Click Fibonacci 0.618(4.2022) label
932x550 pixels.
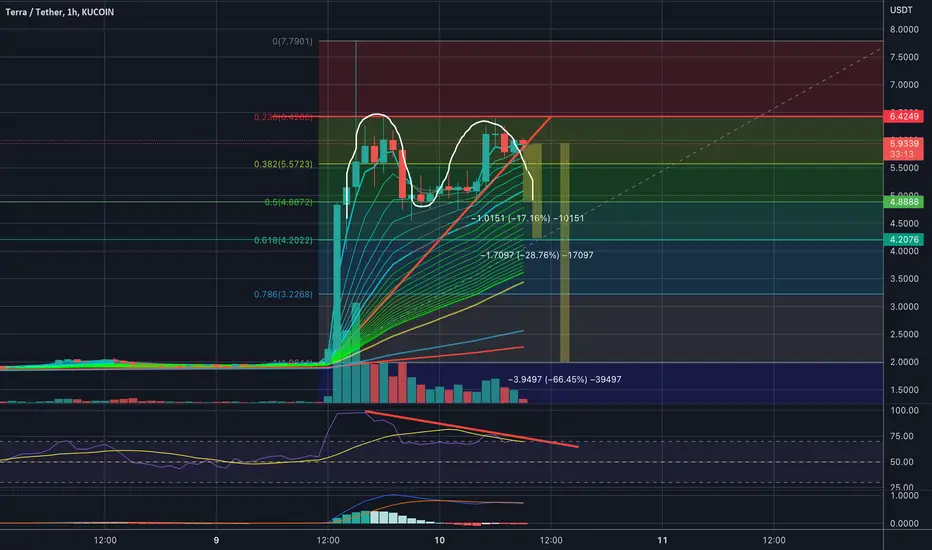(x=283, y=241)
